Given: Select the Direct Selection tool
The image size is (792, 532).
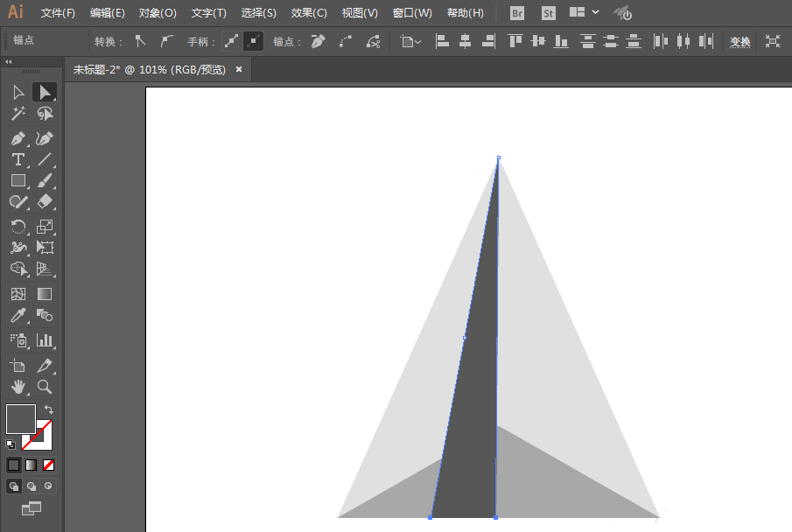Looking at the screenshot, I should (x=45, y=93).
